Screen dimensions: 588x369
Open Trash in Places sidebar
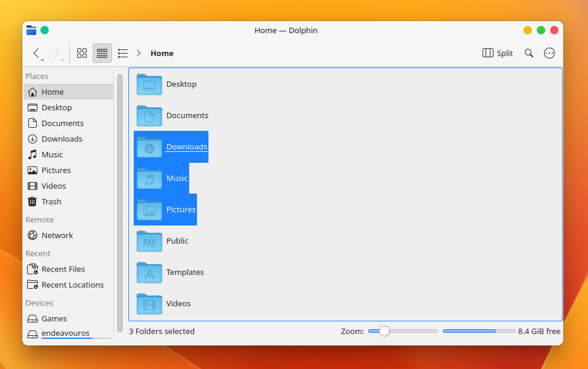(68, 202)
